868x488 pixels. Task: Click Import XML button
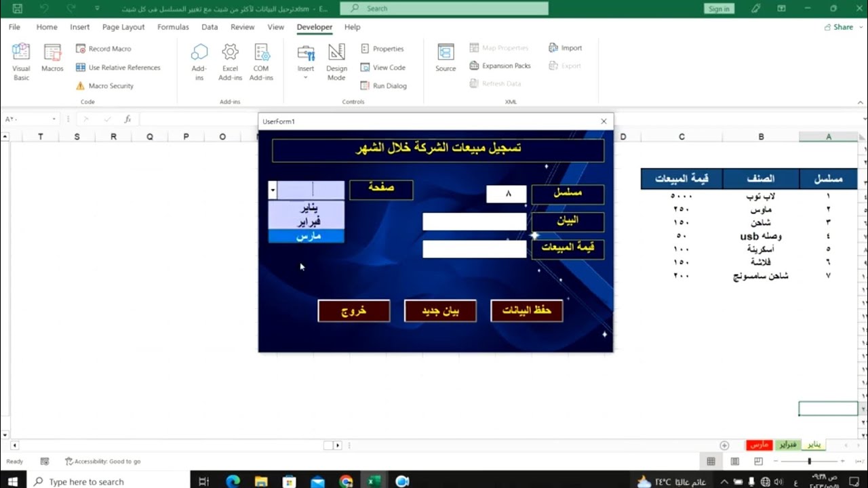(566, 48)
